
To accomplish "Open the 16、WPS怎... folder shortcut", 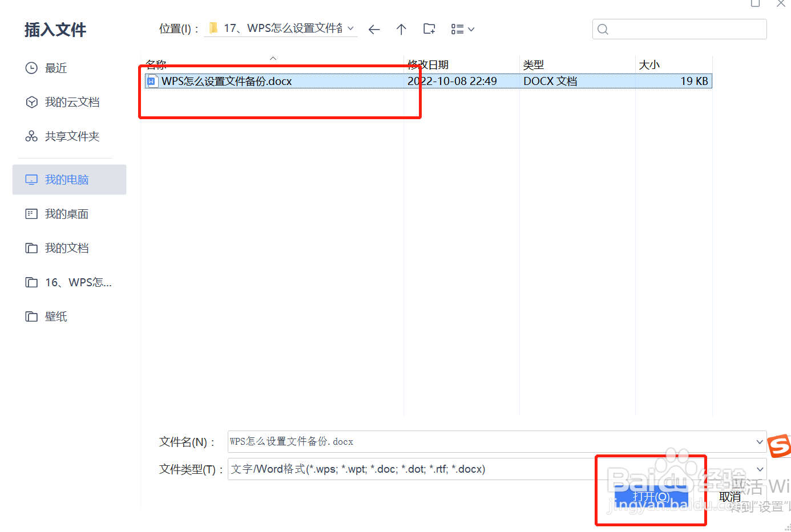I will 69,282.
